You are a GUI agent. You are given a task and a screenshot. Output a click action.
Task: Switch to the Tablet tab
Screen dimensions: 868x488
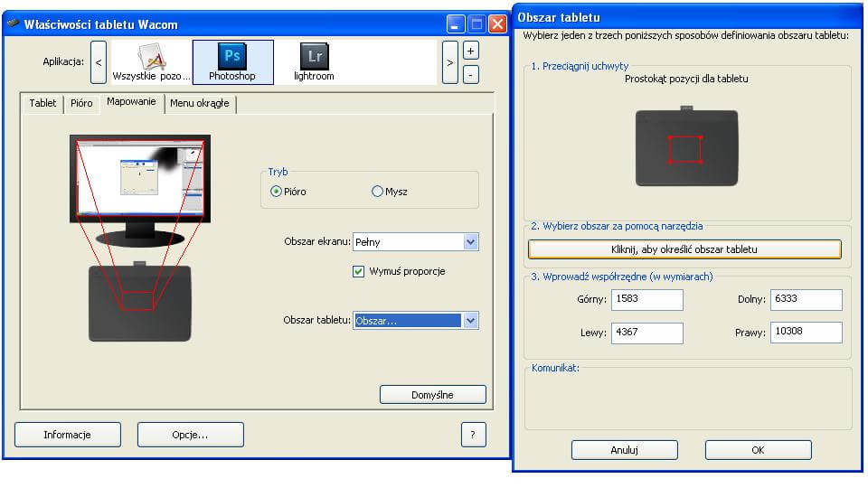coord(42,103)
